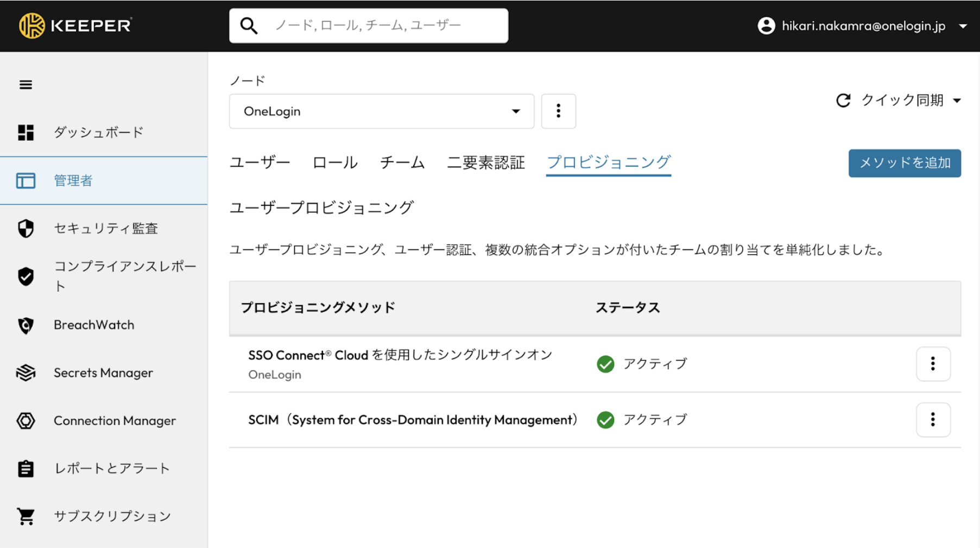Click the プロビジョニングメソッド column header

318,308
